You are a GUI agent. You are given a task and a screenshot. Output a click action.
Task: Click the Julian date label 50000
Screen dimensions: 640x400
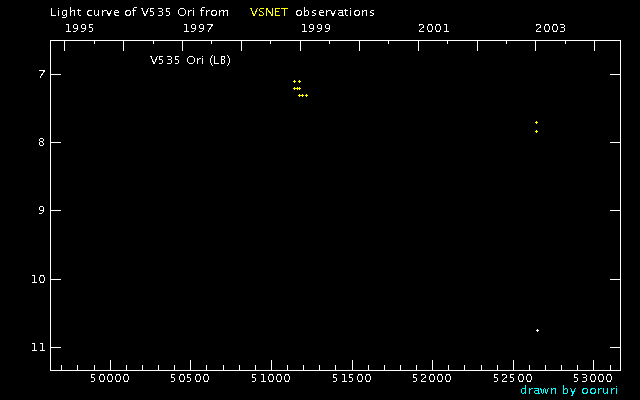click(x=110, y=378)
